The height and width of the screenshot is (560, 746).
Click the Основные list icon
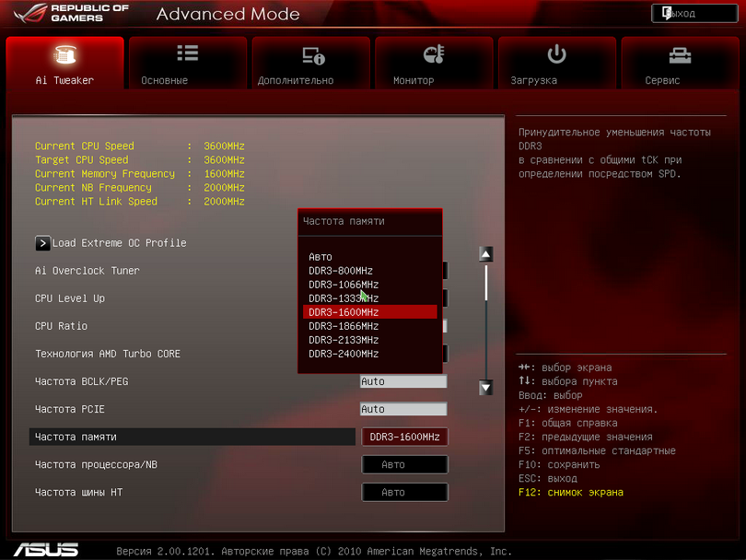[188, 54]
